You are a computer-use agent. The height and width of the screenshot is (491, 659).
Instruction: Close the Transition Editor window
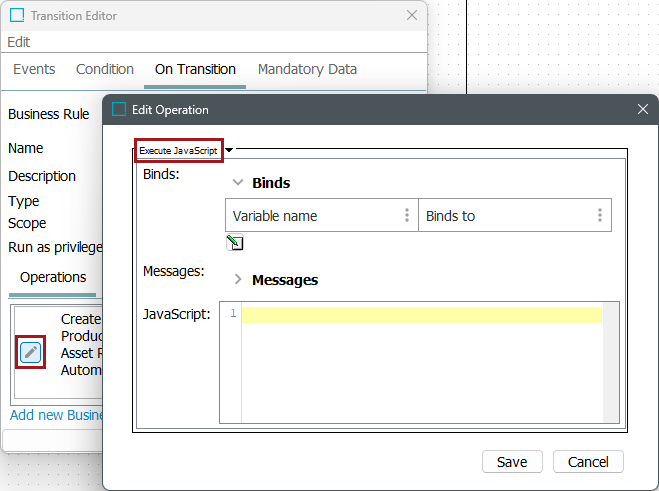coord(412,16)
